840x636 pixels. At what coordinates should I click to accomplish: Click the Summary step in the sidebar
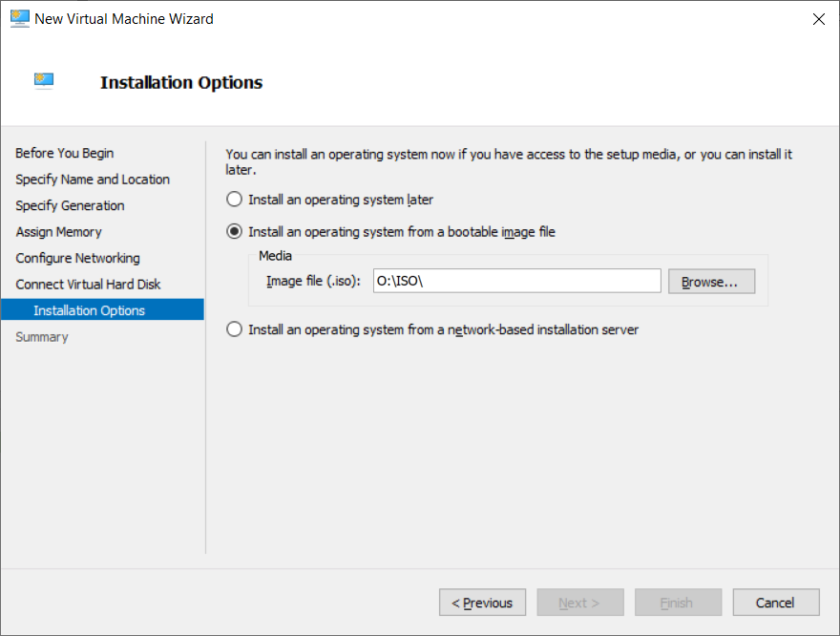[x=42, y=337]
